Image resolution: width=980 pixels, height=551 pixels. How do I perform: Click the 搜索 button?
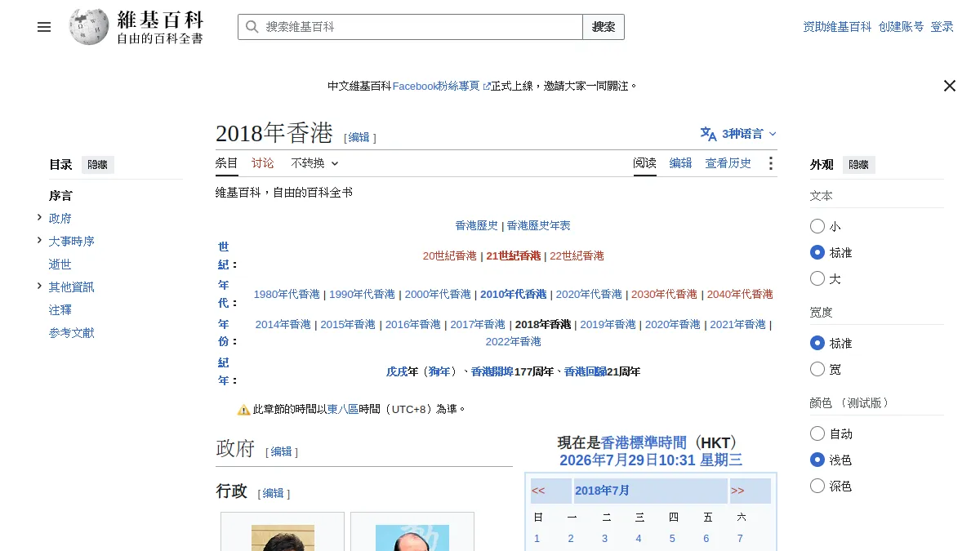tap(604, 27)
